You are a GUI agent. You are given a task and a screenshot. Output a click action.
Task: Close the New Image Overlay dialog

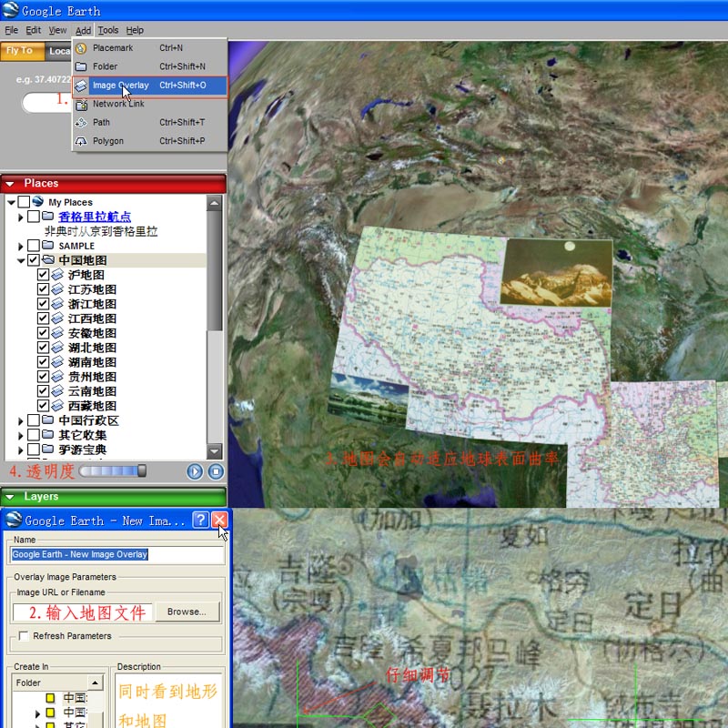tap(220, 520)
